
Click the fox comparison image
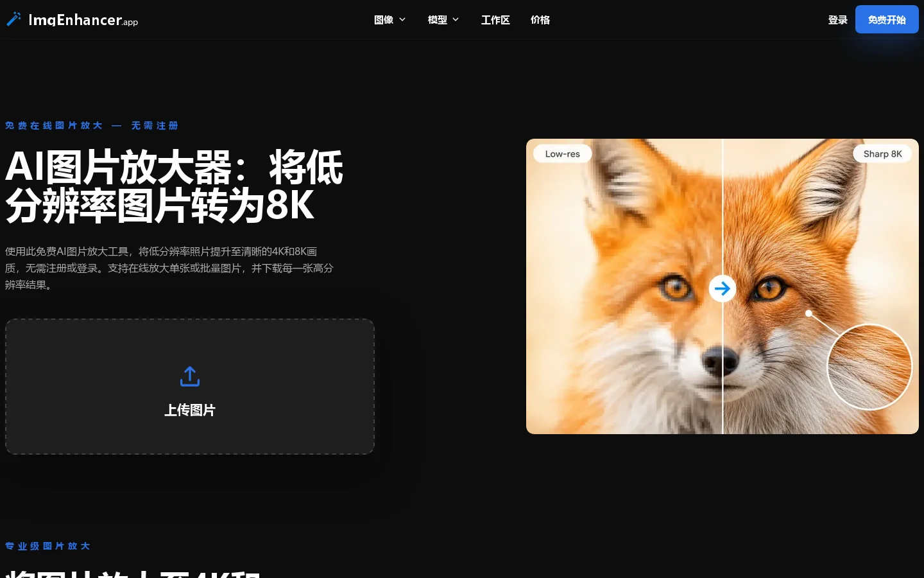[722, 286]
